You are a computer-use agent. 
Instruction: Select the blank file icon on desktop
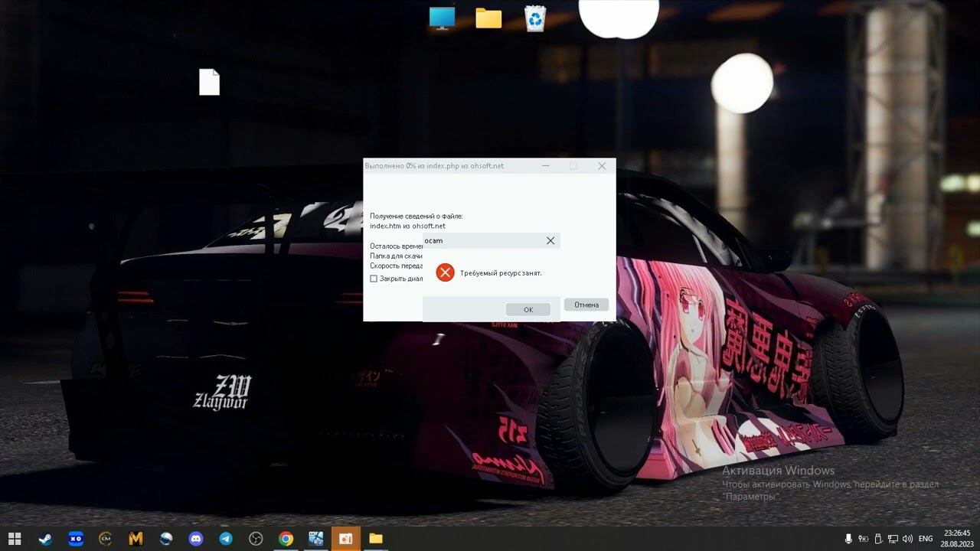point(209,82)
